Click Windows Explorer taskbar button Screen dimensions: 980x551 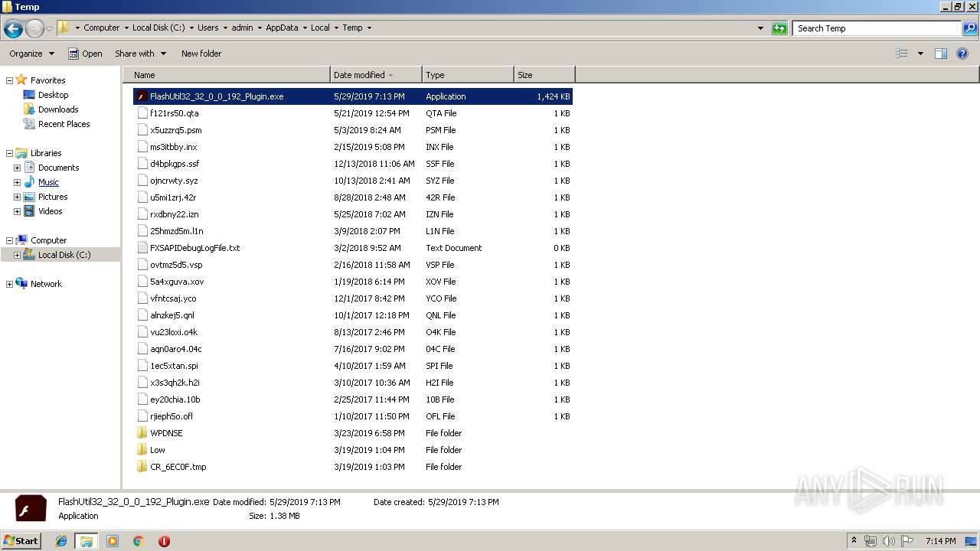86,541
